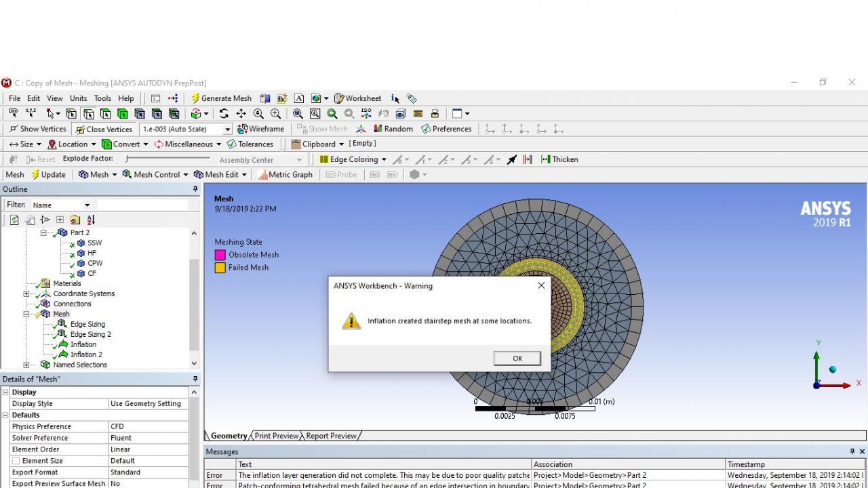Open the Tools menu
This screenshot has height=488, width=868.
point(102,98)
